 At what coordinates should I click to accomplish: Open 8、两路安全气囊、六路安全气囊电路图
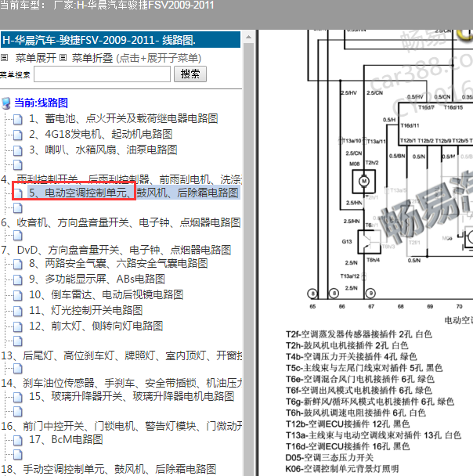click(118, 263)
